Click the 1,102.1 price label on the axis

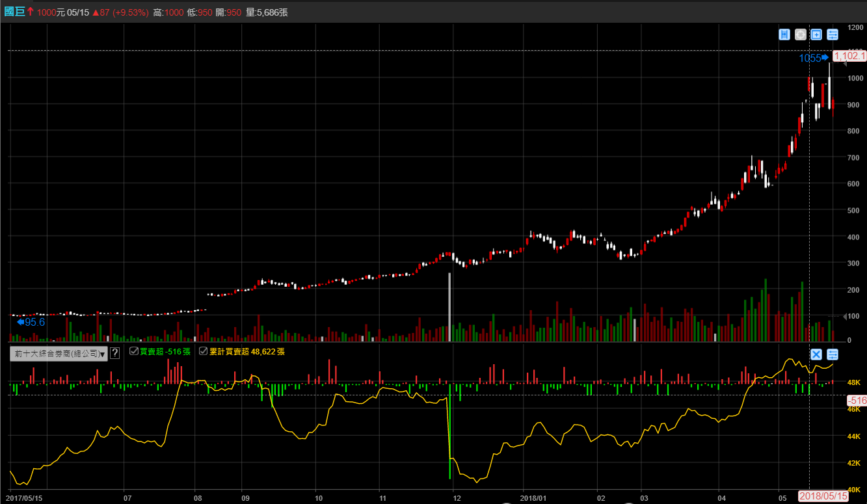tap(849, 57)
